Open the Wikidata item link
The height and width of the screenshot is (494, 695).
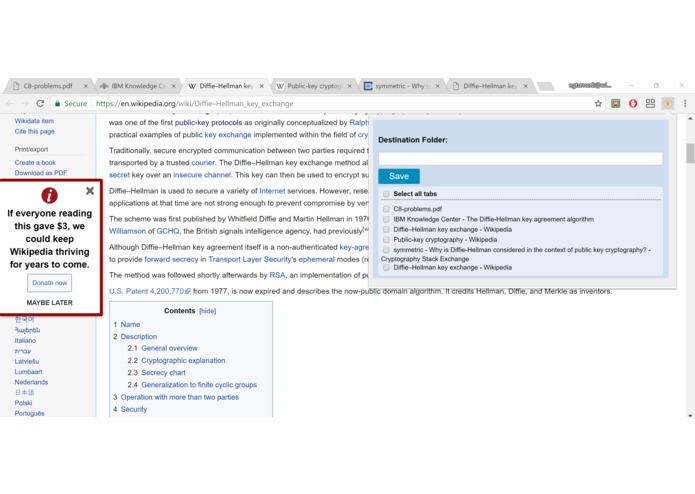[x=34, y=121]
